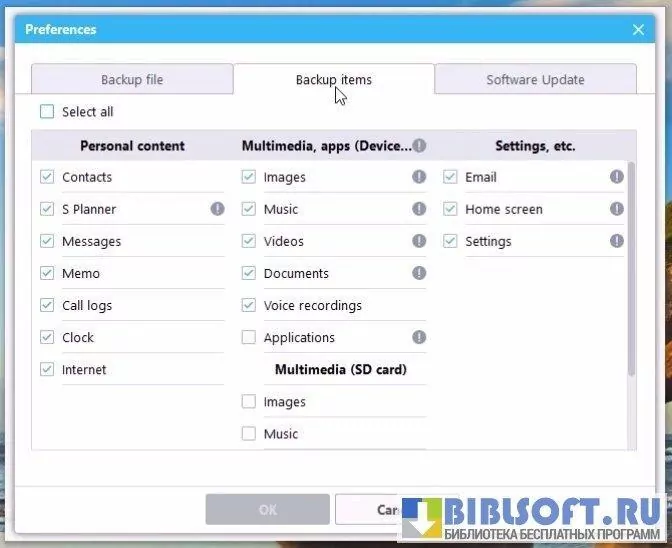Click info icon next to Settings item
The height and width of the screenshot is (548, 672).
click(617, 241)
